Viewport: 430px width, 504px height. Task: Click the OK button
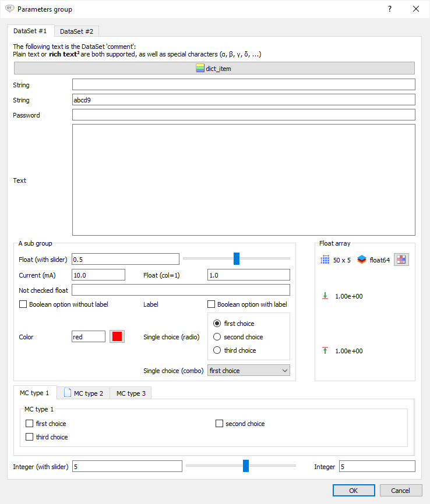(354, 491)
